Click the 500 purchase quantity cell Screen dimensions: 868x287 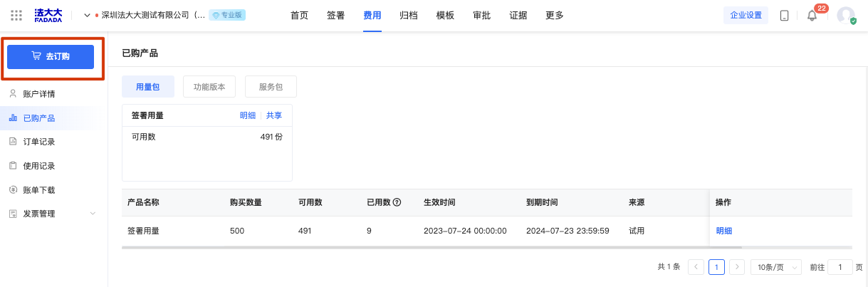[237, 231]
